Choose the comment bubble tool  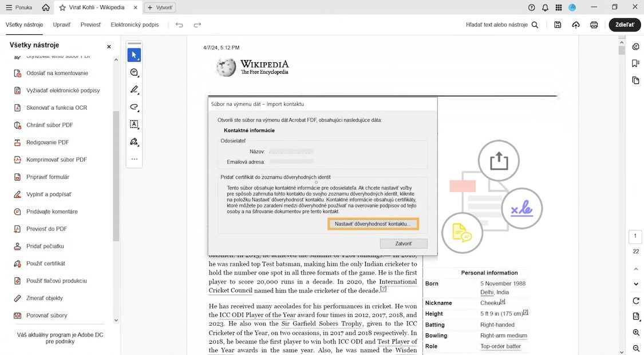134,73
